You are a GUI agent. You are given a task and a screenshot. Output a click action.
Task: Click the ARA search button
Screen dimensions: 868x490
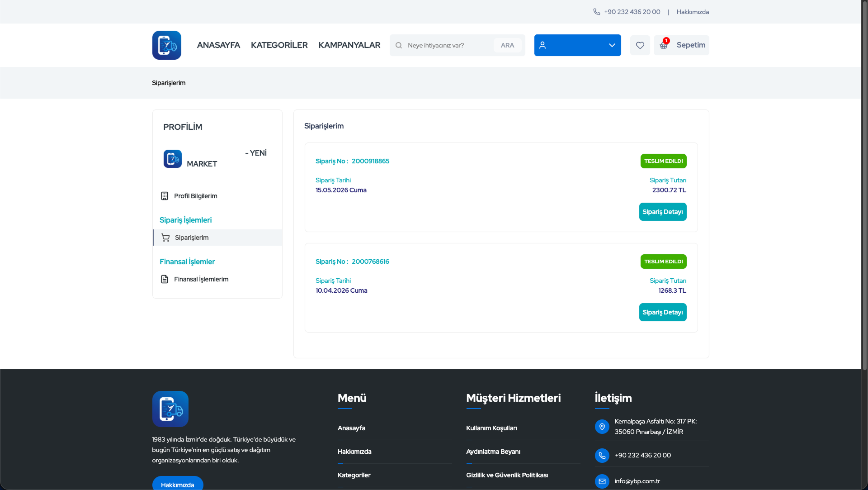click(507, 45)
